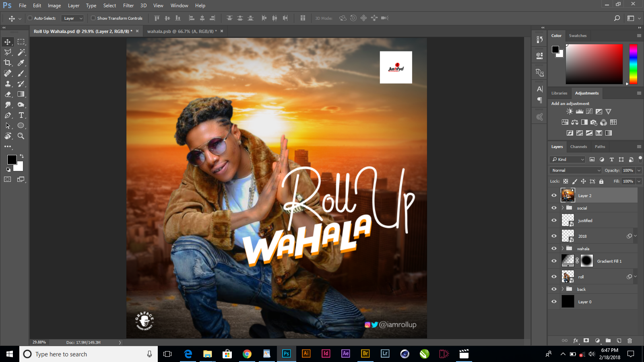Hide Layer 2 visibility

coord(554,195)
